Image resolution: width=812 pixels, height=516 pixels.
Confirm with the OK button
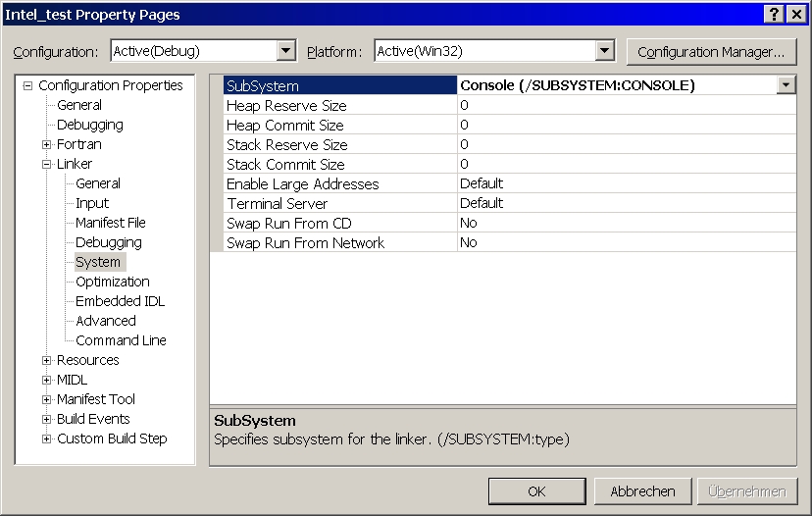coord(536,491)
